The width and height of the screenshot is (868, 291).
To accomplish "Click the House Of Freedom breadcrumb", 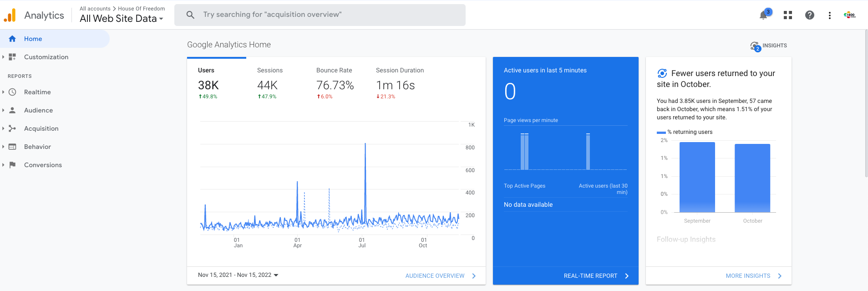I will (142, 9).
